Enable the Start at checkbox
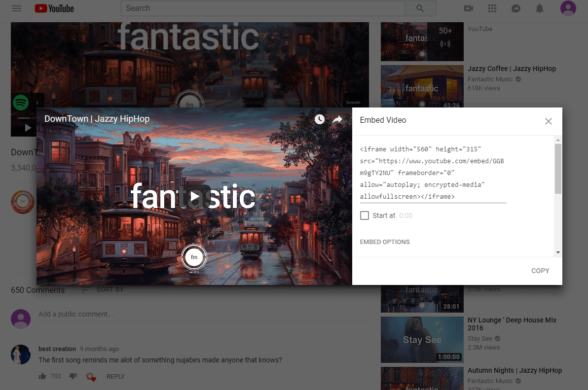This screenshot has height=390, width=588. click(364, 215)
